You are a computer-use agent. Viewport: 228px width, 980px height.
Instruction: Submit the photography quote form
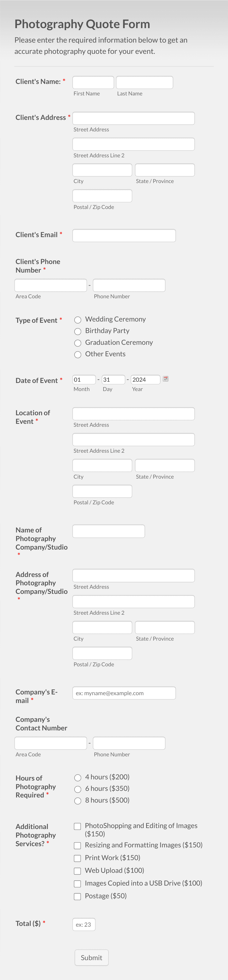[91, 957]
